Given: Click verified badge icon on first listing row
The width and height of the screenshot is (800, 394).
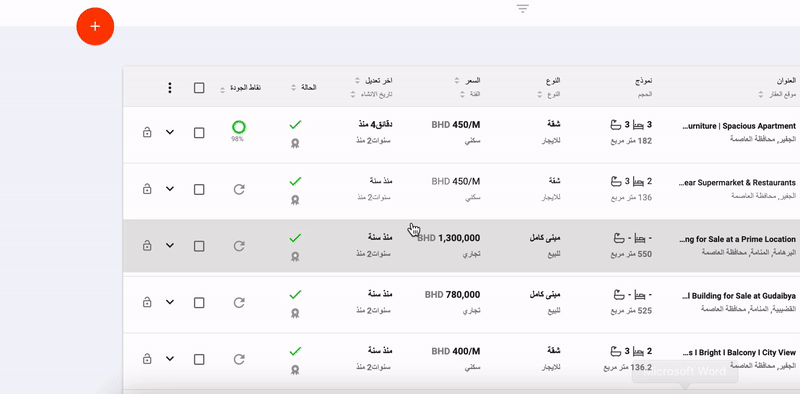Looking at the screenshot, I should coord(294,144).
